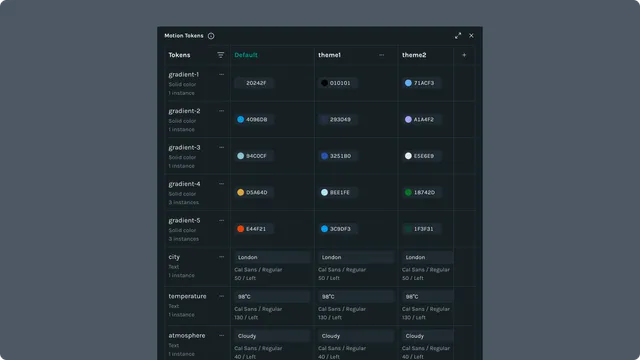Edit the 98°C field in theme2 column

[x=427, y=297]
